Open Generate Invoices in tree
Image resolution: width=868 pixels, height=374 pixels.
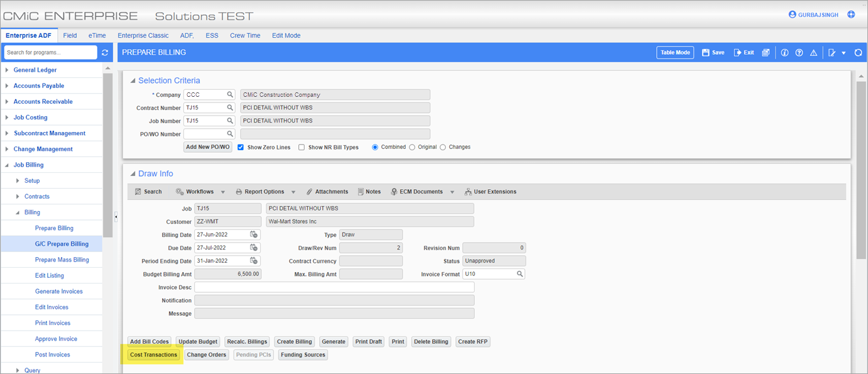point(58,292)
